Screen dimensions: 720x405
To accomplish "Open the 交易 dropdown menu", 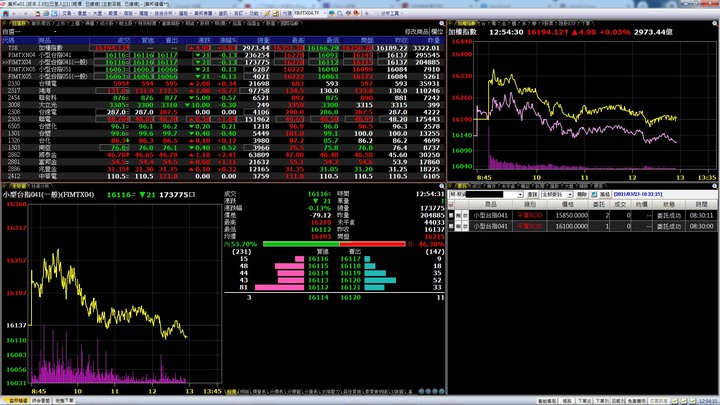I will [67, 14].
